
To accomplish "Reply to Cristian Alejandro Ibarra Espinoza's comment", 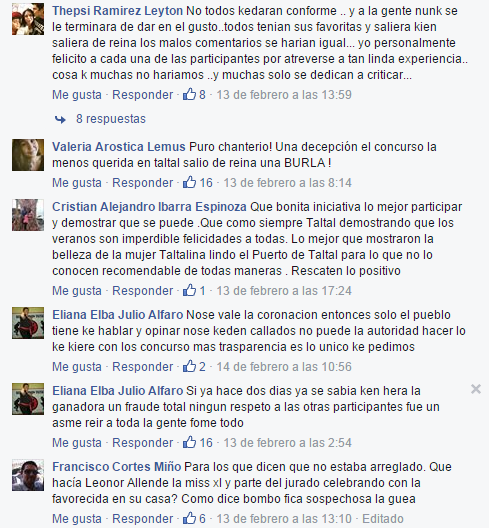I will [x=142, y=291].
